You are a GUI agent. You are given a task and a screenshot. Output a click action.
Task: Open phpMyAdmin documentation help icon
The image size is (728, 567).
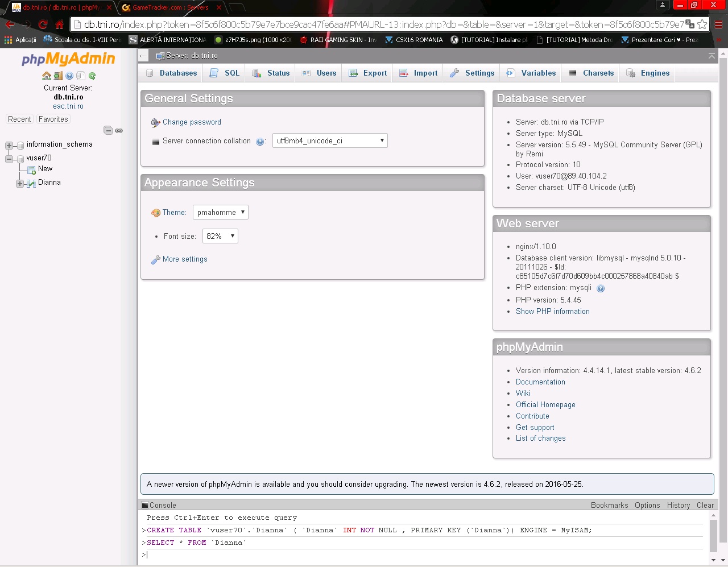pos(69,76)
